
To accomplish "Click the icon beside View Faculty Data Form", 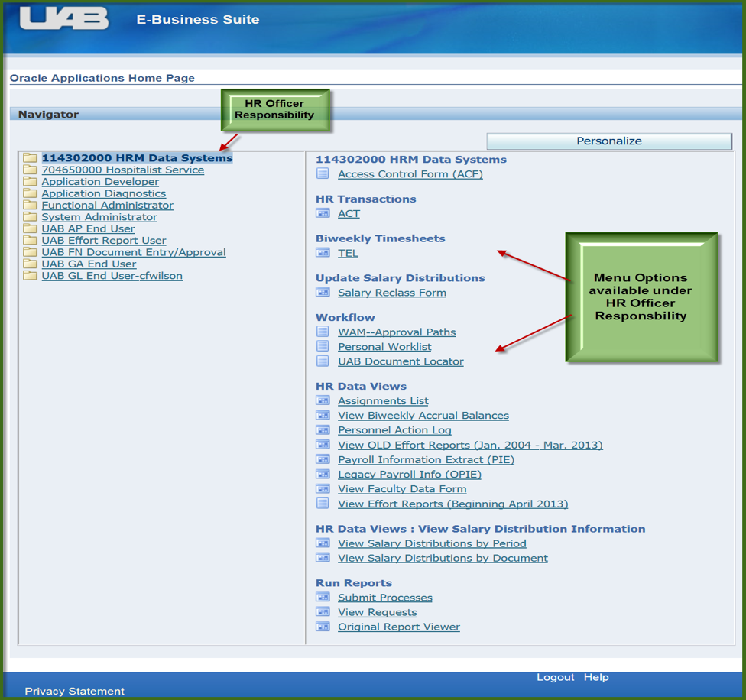I will coord(323,489).
